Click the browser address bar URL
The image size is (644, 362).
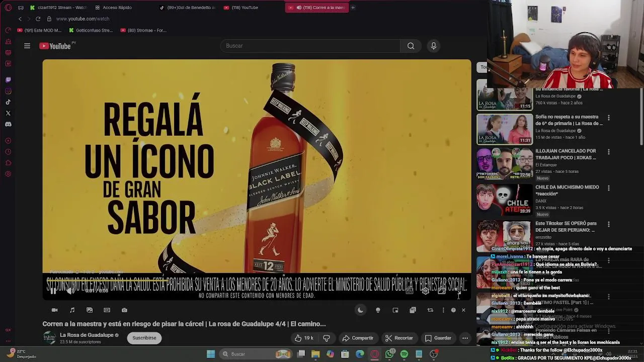pyautogui.click(x=83, y=19)
